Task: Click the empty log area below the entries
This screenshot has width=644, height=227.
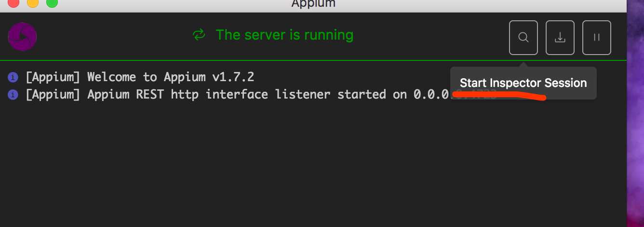Action: pos(313,164)
